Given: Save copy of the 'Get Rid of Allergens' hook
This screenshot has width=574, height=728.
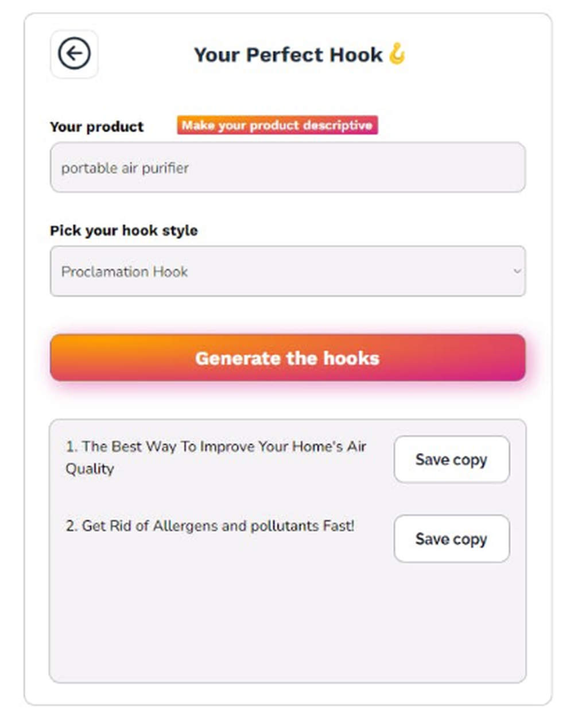Looking at the screenshot, I should coord(451,539).
